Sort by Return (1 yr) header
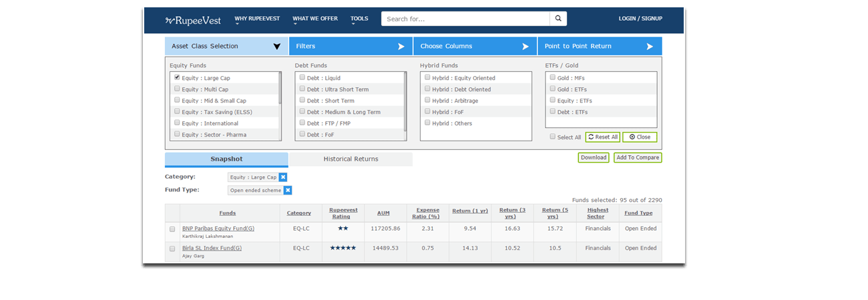The image size is (868, 300). click(470, 211)
